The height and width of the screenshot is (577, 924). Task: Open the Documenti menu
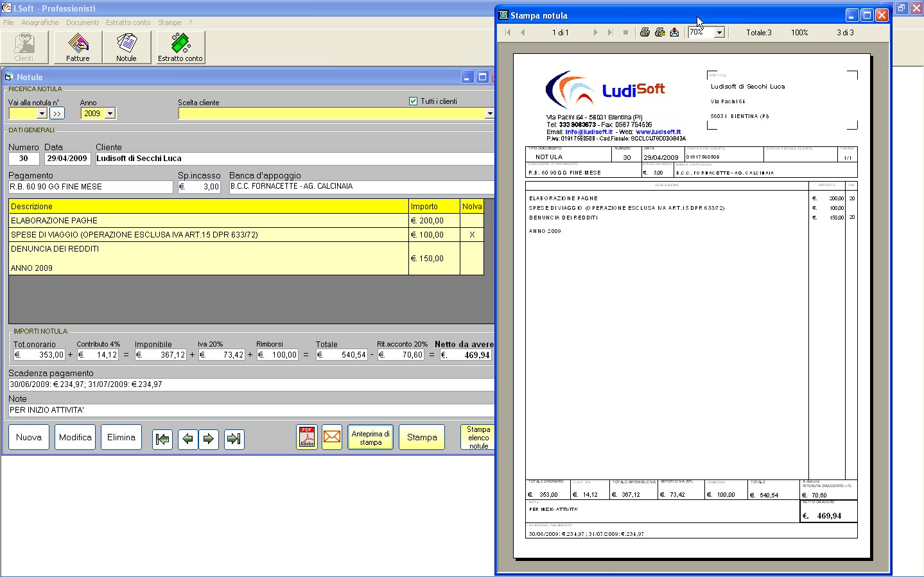click(82, 22)
